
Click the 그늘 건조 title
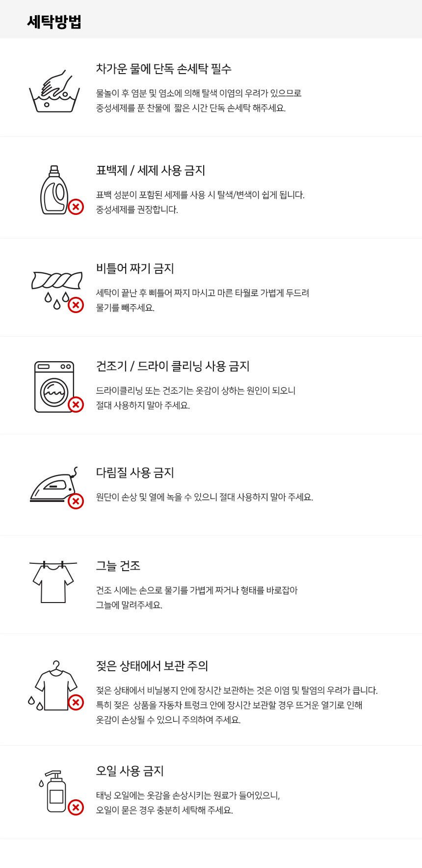click(x=118, y=566)
